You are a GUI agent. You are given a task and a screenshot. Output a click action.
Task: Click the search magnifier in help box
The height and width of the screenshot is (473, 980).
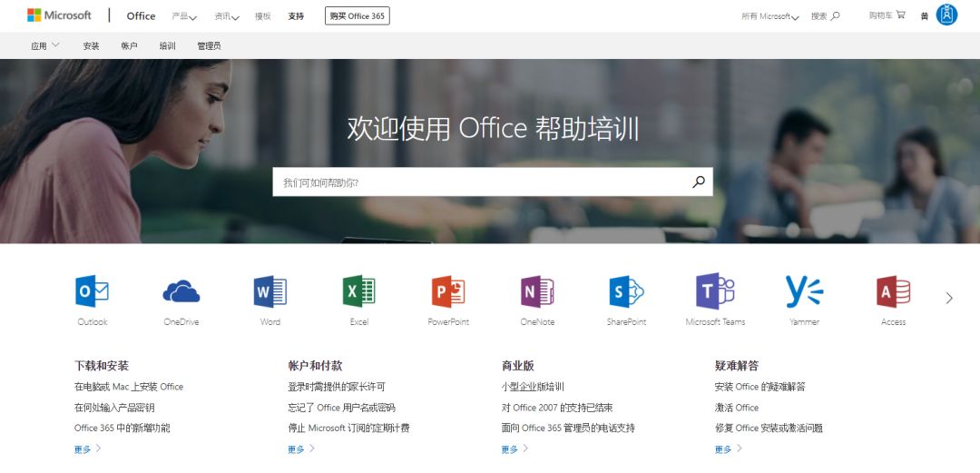click(x=698, y=182)
